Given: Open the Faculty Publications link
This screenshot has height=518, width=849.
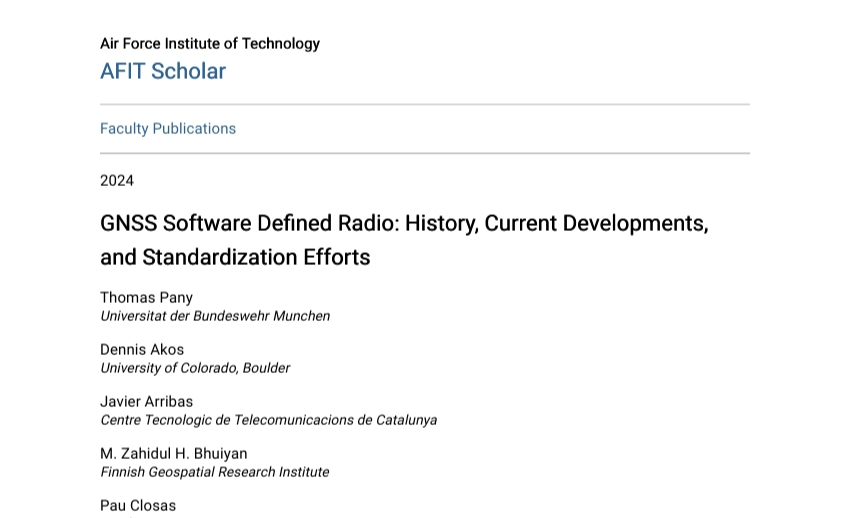Looking at the screenshot, I should [x=168, y=129].
